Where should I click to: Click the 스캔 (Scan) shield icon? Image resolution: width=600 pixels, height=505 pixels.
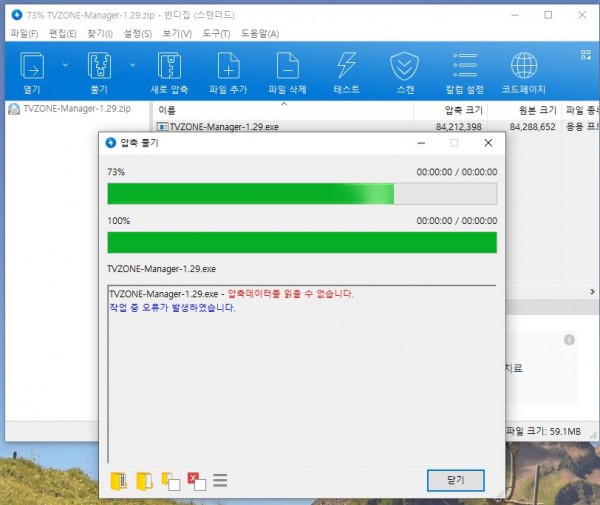tap(405, 67)
